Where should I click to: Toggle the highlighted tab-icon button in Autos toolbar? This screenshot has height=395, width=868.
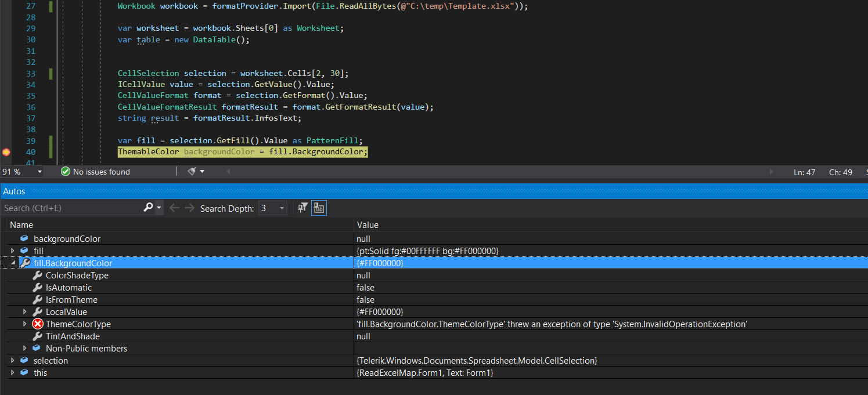[x=319, y=208]
